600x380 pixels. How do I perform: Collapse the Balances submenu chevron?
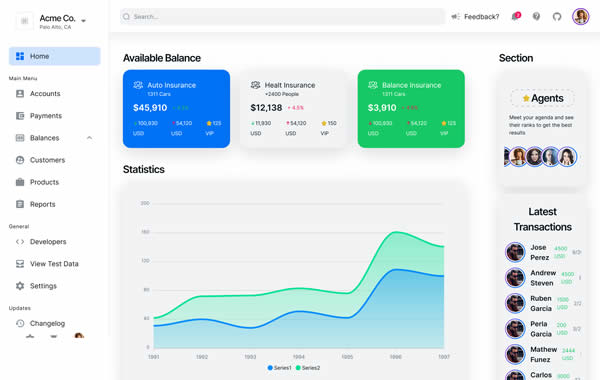pyautogui.click(x=89, y=138)
